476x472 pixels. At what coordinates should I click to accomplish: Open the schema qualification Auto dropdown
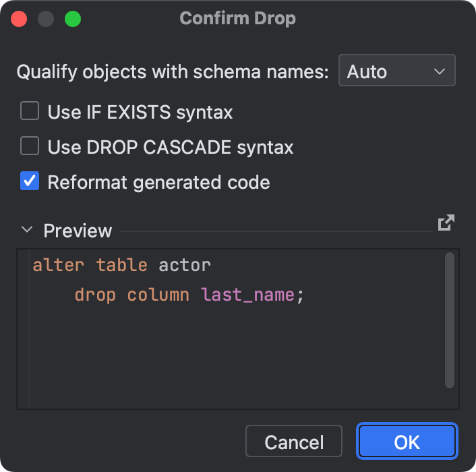tap(396, 71)
